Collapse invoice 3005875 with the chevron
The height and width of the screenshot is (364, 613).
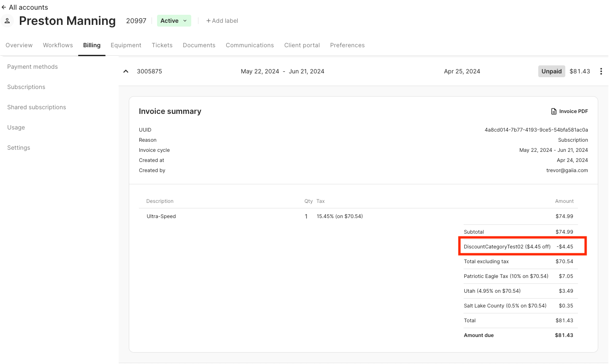[126, 71]
